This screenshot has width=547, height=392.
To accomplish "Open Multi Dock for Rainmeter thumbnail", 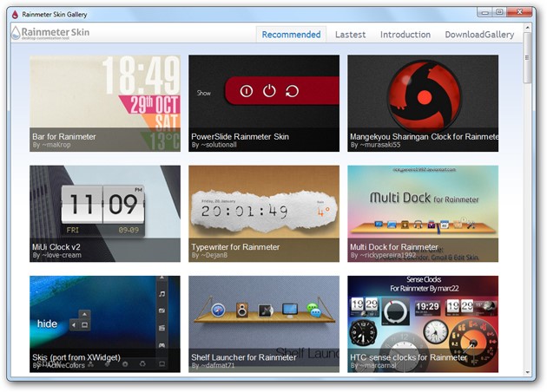I will tap(423, 213).
